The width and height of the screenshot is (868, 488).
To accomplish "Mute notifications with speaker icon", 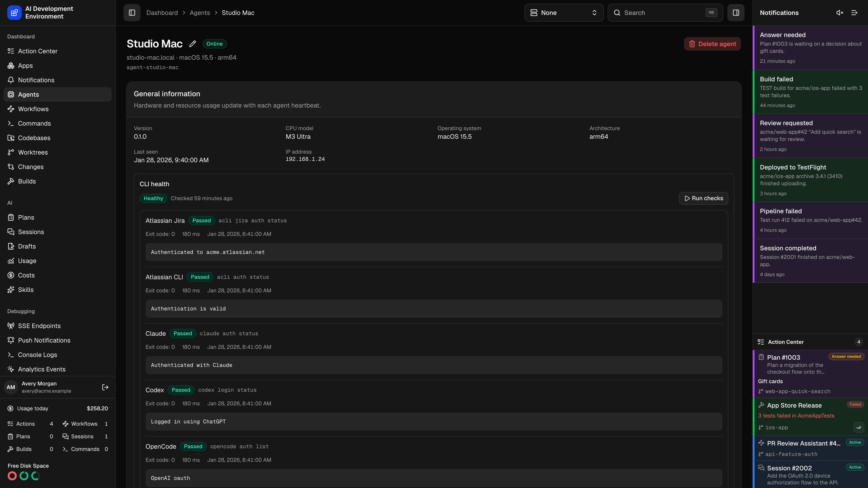I will 840,13.
